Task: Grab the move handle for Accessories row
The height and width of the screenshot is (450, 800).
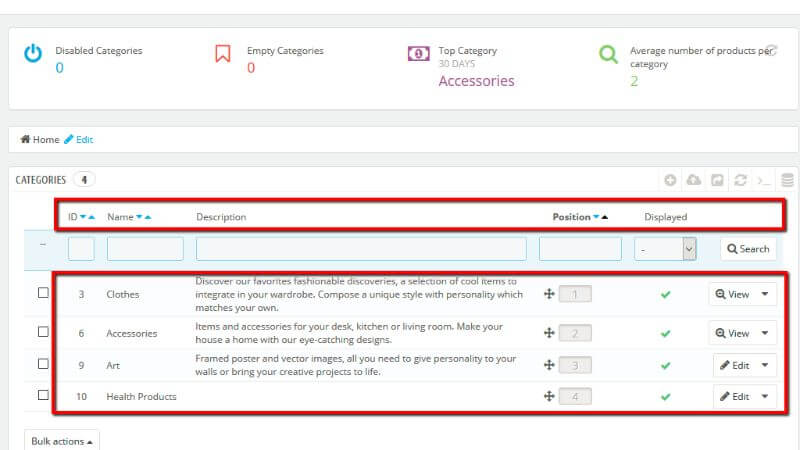Action: coord(549,333)
